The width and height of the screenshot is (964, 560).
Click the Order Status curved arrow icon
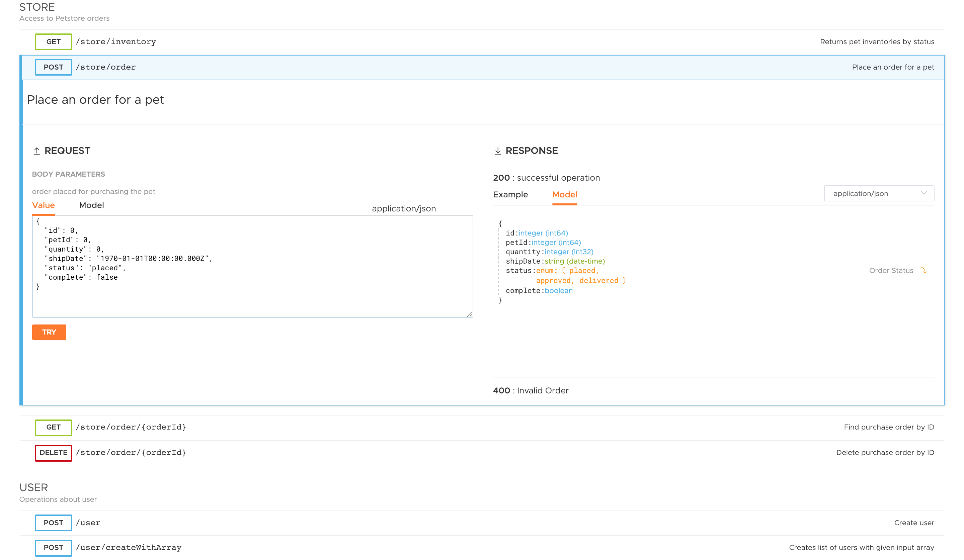click(923, 271)
